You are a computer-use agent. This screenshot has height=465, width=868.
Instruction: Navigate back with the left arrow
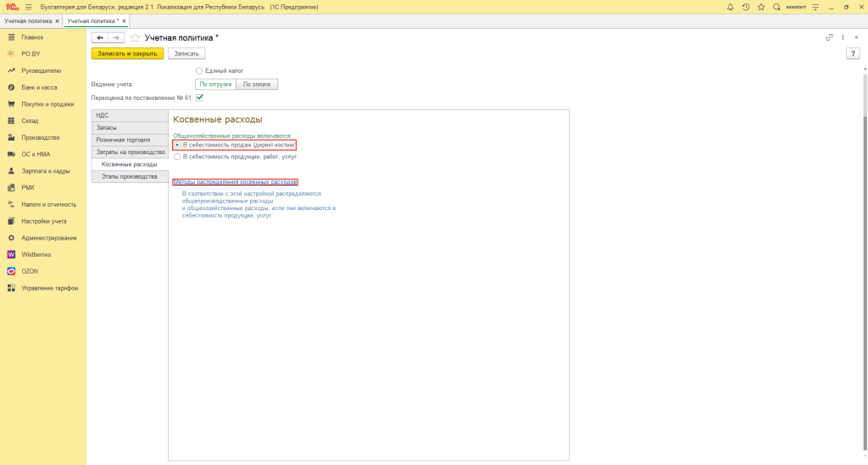click(x=100, y=38)
